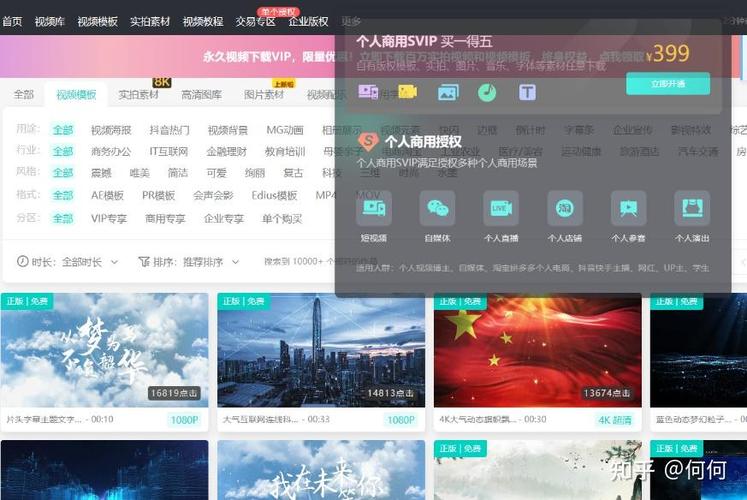Click the yellow camera icon in SVIP popup
747x500 pixels.
pos(407,91)
